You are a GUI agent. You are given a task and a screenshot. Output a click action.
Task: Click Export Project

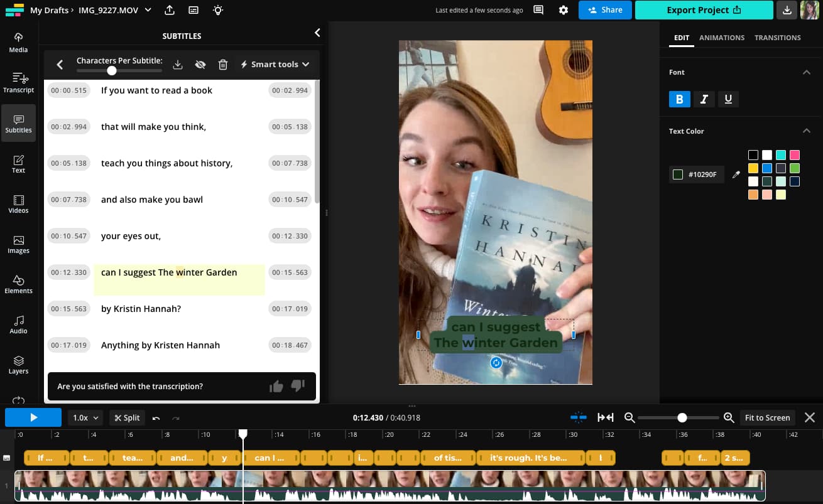704,10
